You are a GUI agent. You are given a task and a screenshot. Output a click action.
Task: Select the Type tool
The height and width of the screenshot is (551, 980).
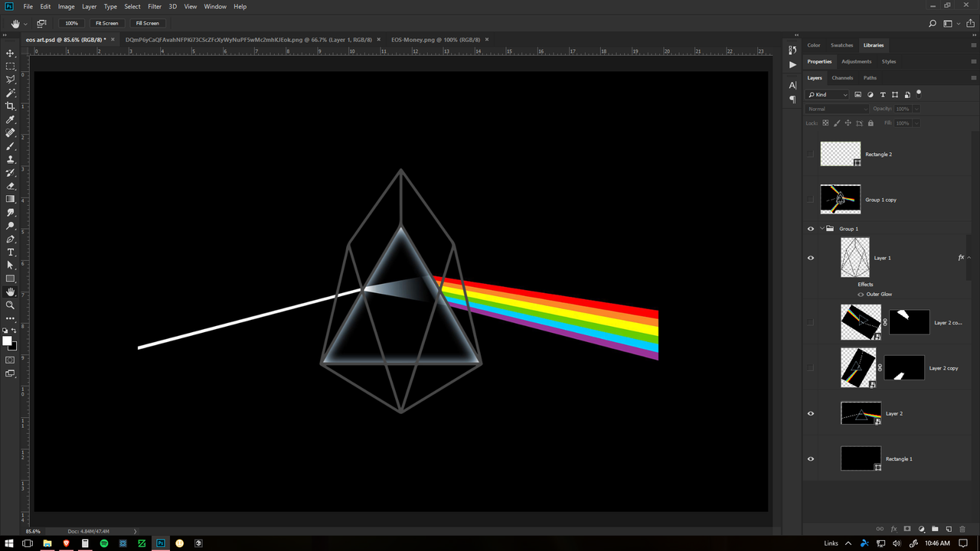coord(10,251)
